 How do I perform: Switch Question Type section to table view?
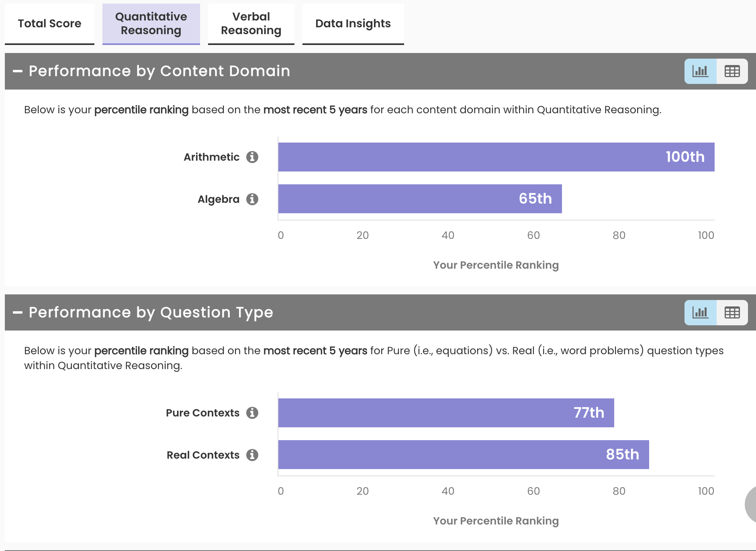732,312
